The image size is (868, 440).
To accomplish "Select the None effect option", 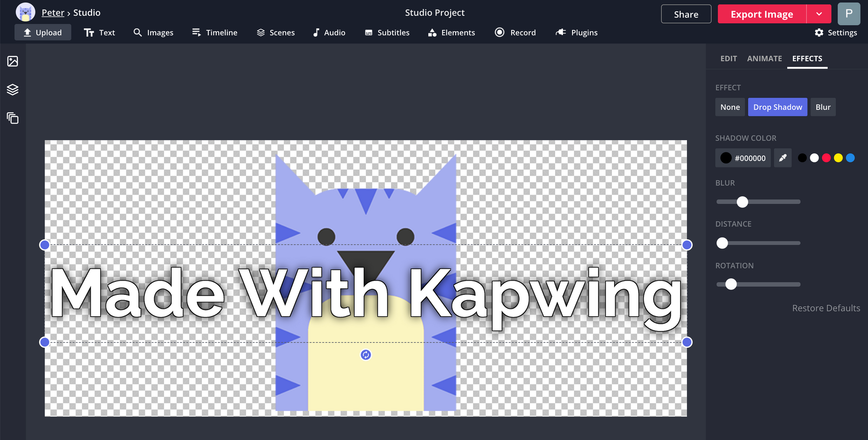I will pyautogui.click(x=730, y=107).
